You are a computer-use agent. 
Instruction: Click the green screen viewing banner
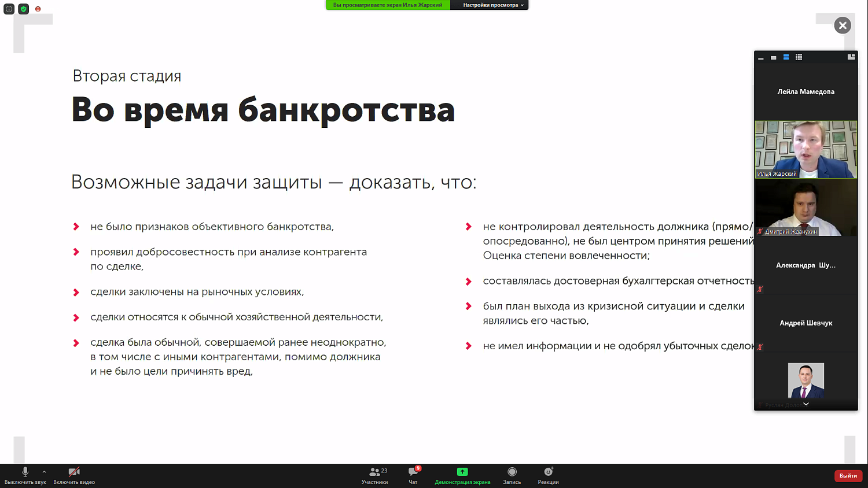coord(388,5)
